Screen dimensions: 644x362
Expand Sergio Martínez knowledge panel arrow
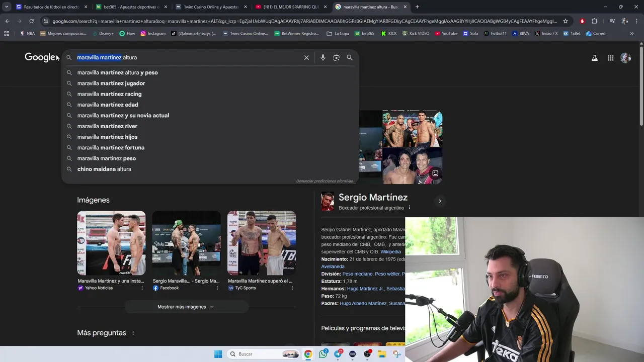pyautogui.click(x=440, y=201)
